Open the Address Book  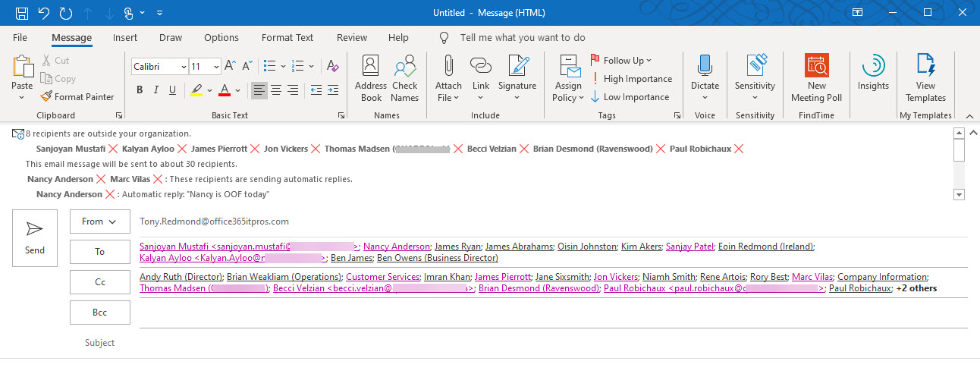tap(371, 78)
